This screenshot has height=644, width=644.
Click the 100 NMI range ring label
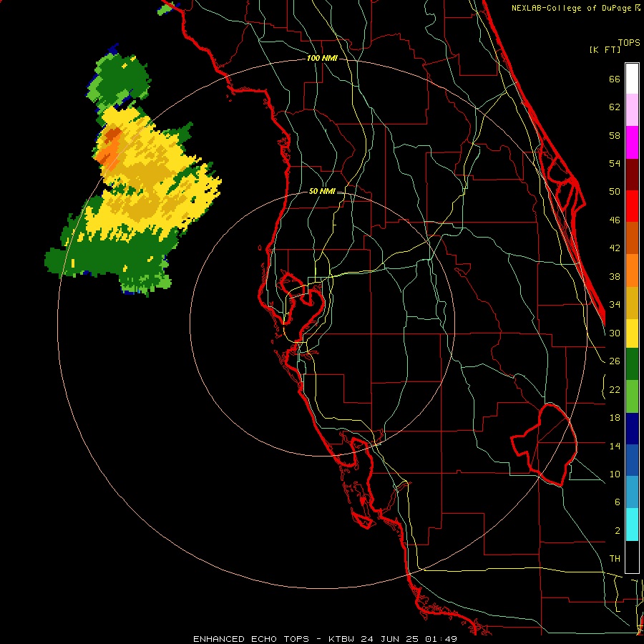click(322, 59)
